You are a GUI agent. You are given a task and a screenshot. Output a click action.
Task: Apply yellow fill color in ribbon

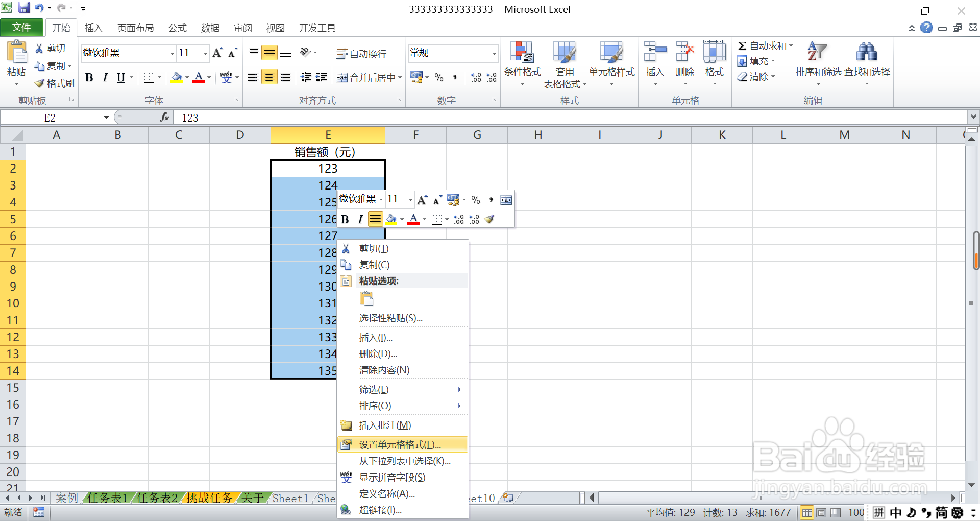177,78
